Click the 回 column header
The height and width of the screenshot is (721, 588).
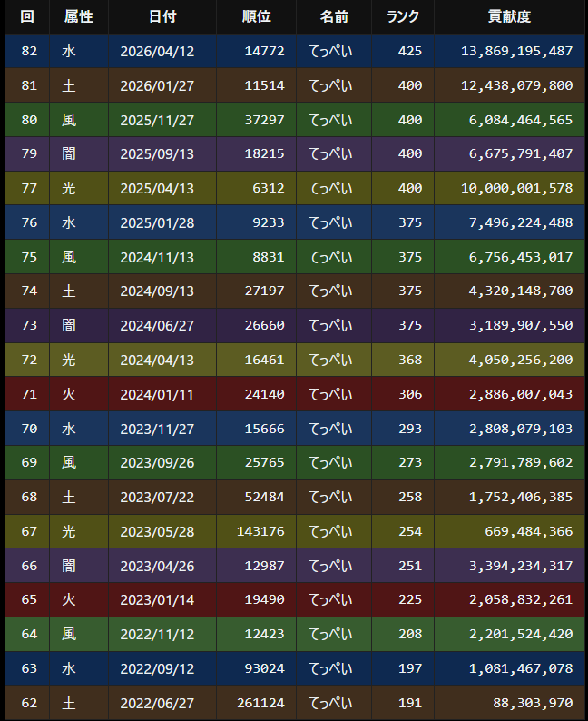pos(27,17)
